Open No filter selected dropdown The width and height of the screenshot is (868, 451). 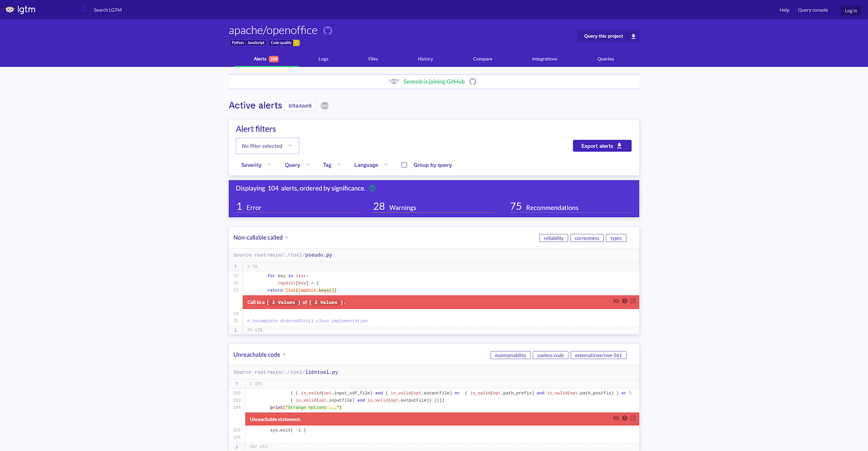pos(267,146)
